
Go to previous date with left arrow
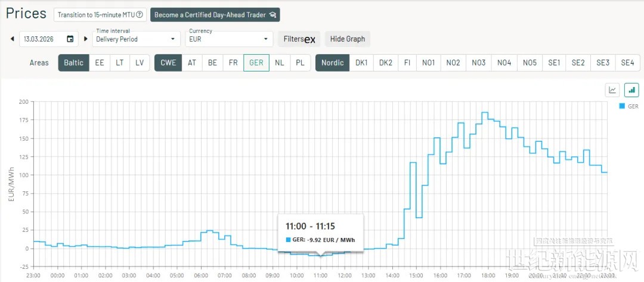tap(12, 39)
